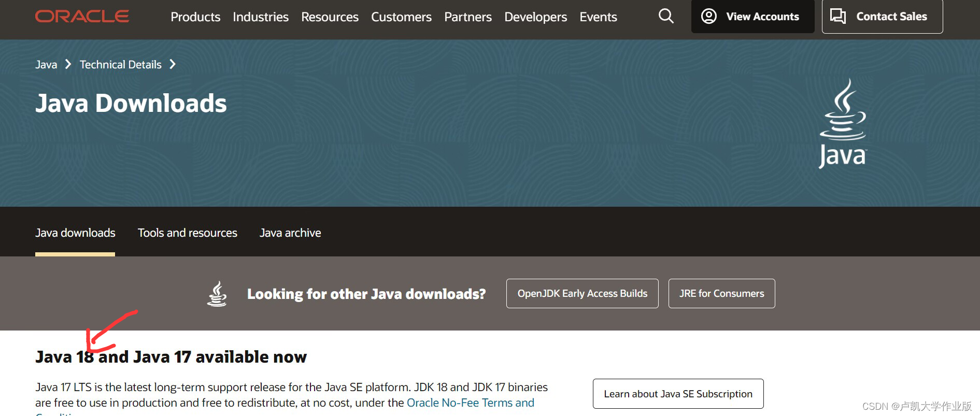This screenshot has height=416, width=980.
Task: Click 'Java 18 and Java 17 available now' heading
Action: (x=171, y=357)
